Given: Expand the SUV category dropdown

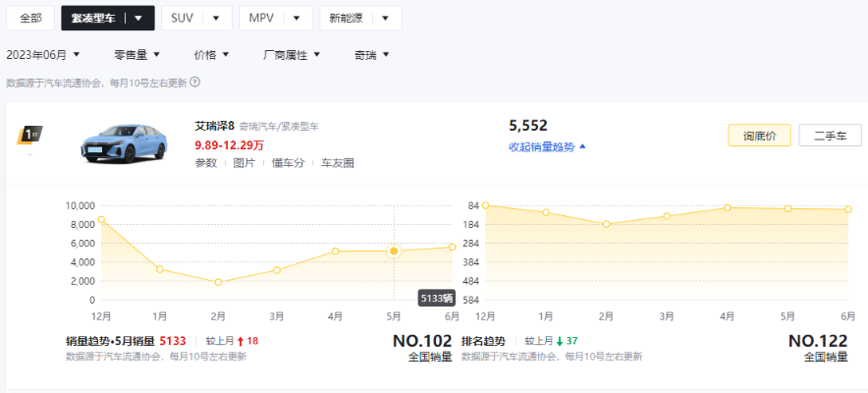Looking at the screenshot, I should tap(195, 18).
